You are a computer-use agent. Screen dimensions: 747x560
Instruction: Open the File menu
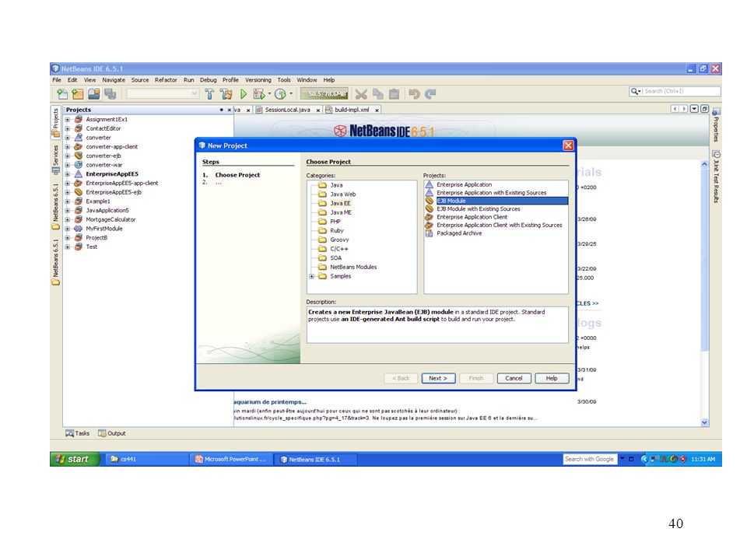point(57,80)
